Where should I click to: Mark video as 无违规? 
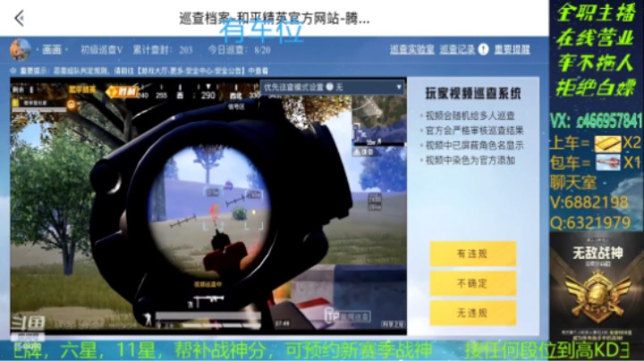[473, 313]
